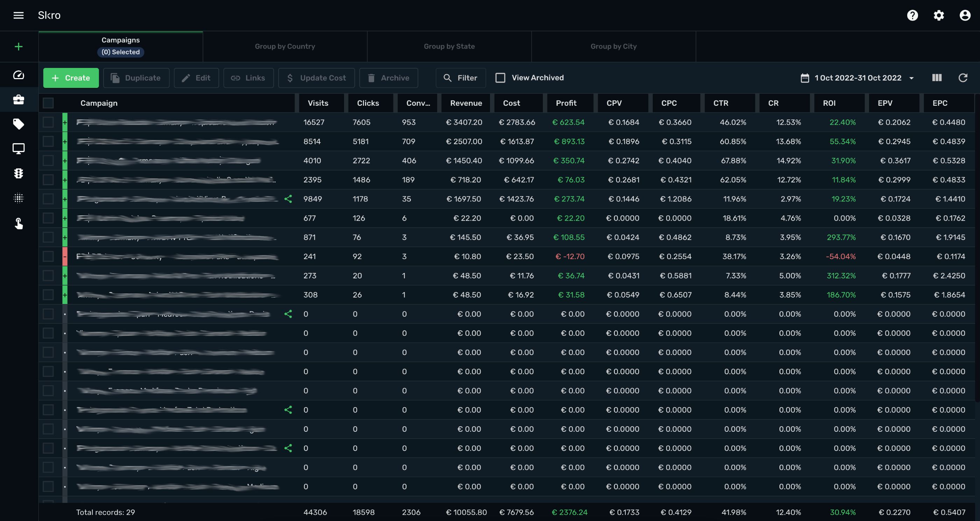Click the columns customization icon near the date picker
This screenshot has height=521, width=980.
(937, 78)
